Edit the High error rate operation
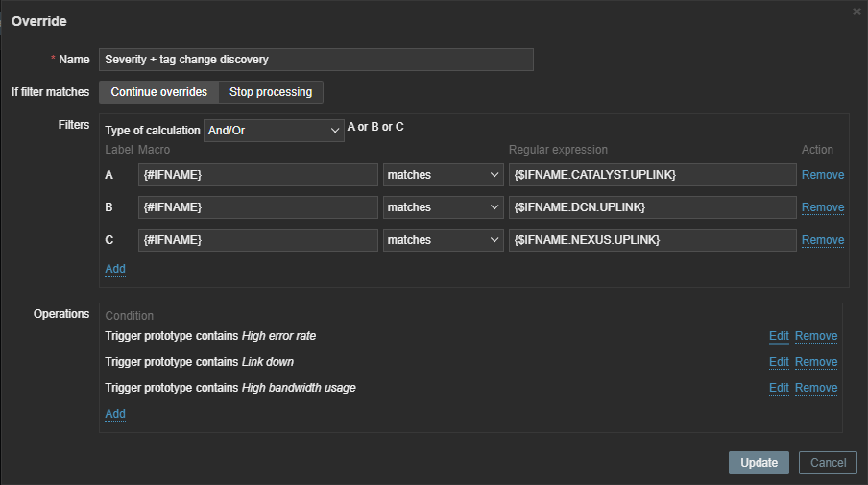Screen dimensions: 868x485 coord(779,336)
